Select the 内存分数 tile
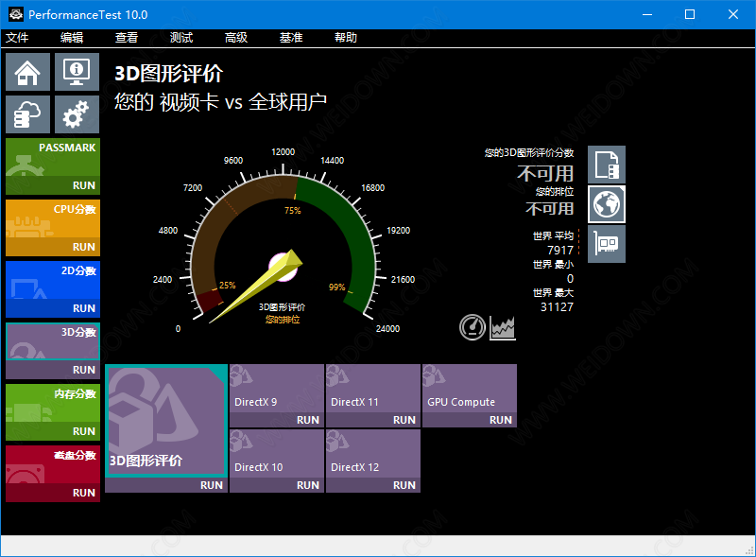The image size is (756, 557). point(53,403)
